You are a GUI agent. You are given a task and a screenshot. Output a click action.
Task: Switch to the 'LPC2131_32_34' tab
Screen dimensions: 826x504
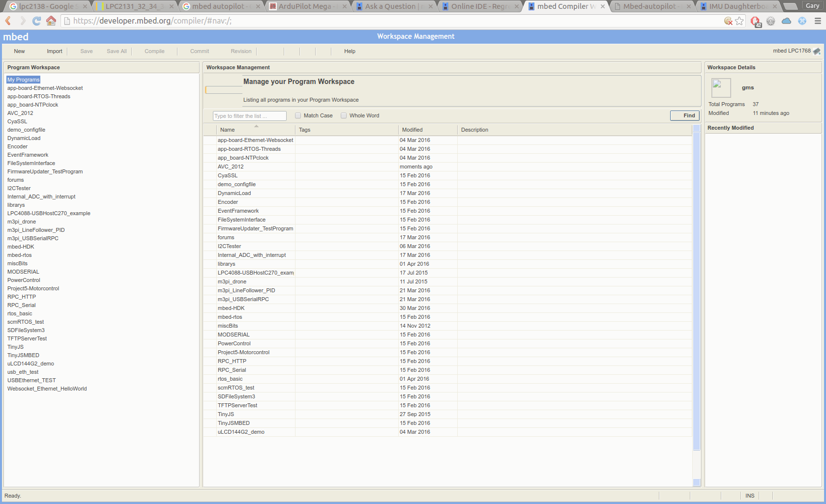134,6
